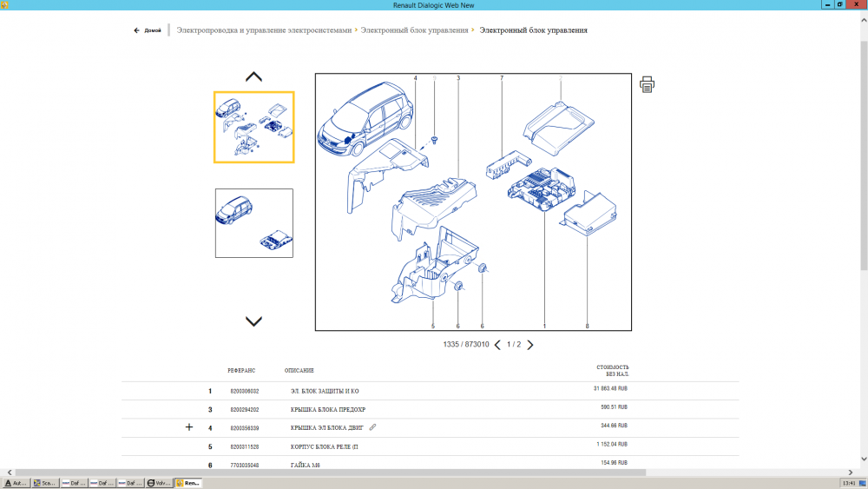
Task: Go back with the Домой arrow icon
Action: coord(137,30)
